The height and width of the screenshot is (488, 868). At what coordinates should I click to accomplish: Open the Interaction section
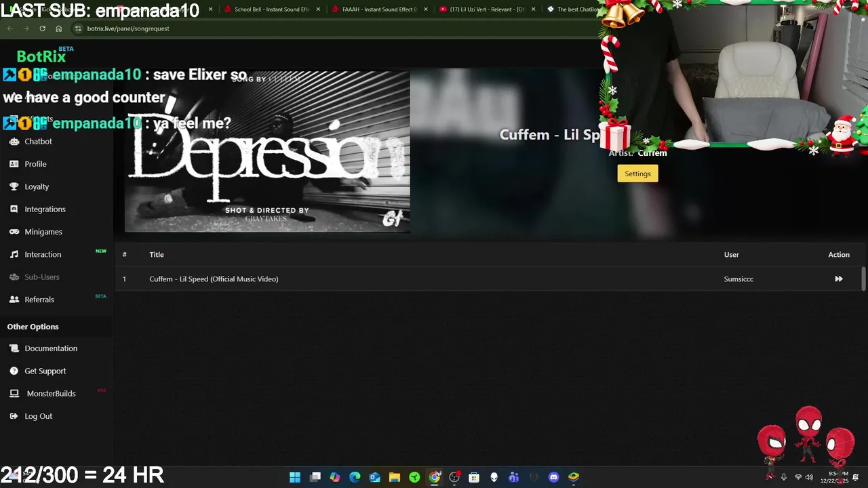(43, 254)
